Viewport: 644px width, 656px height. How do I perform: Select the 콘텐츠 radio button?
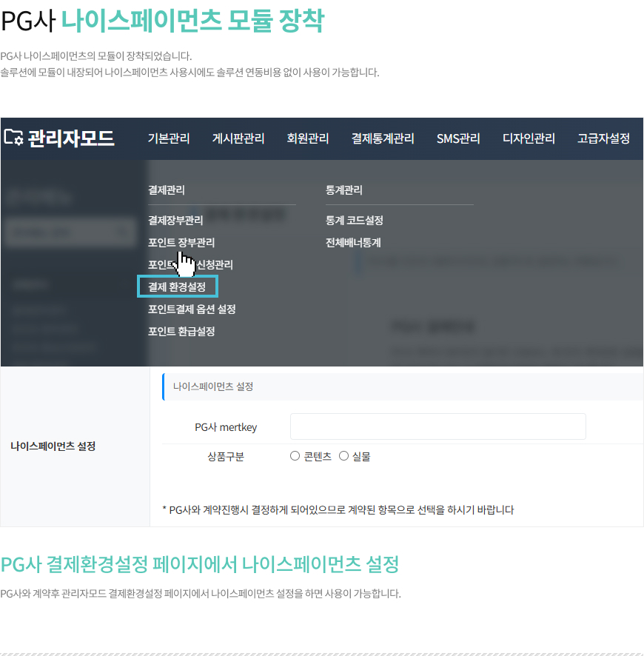[x=295, y=456]
